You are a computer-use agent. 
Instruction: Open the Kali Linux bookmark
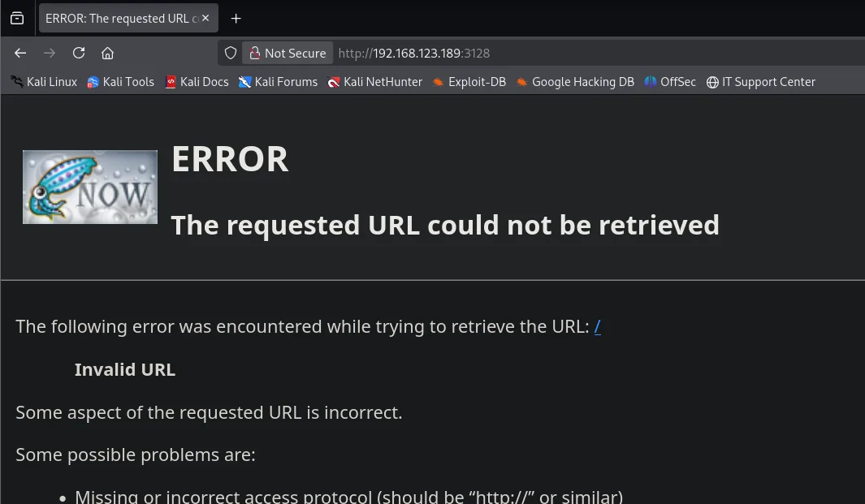click(x=44, y=82)
